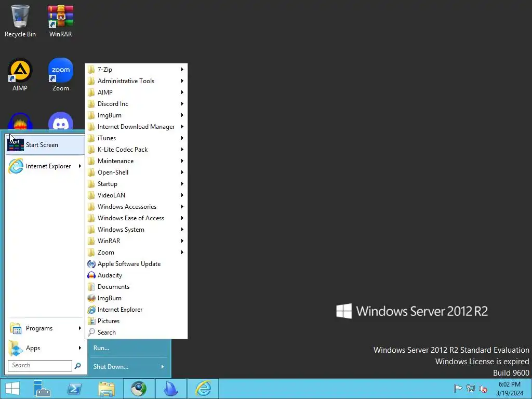
Task: Click the network tray icon
Action: [x=470, y=389]
